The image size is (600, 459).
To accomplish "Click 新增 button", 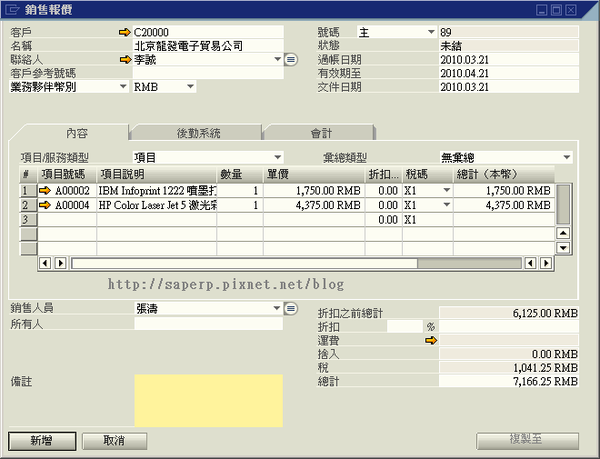I will pyautogui.click(x=42, y=441).
